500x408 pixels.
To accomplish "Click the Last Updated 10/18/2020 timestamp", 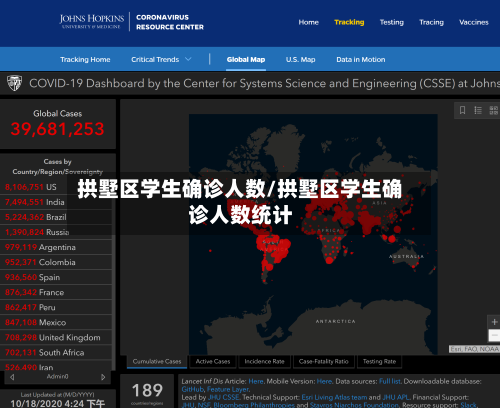I will coord(57,403).
